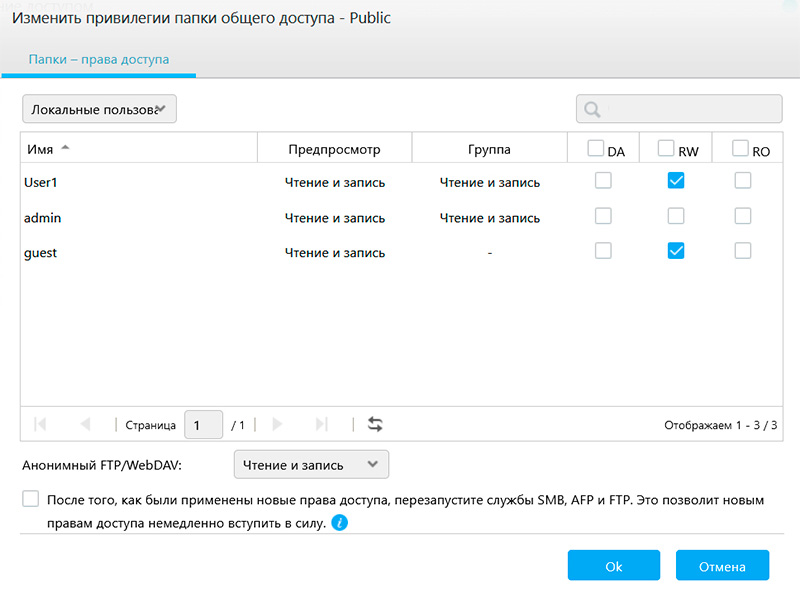
Task: Sort by Имя column arrow
Action: pos(66,148)
